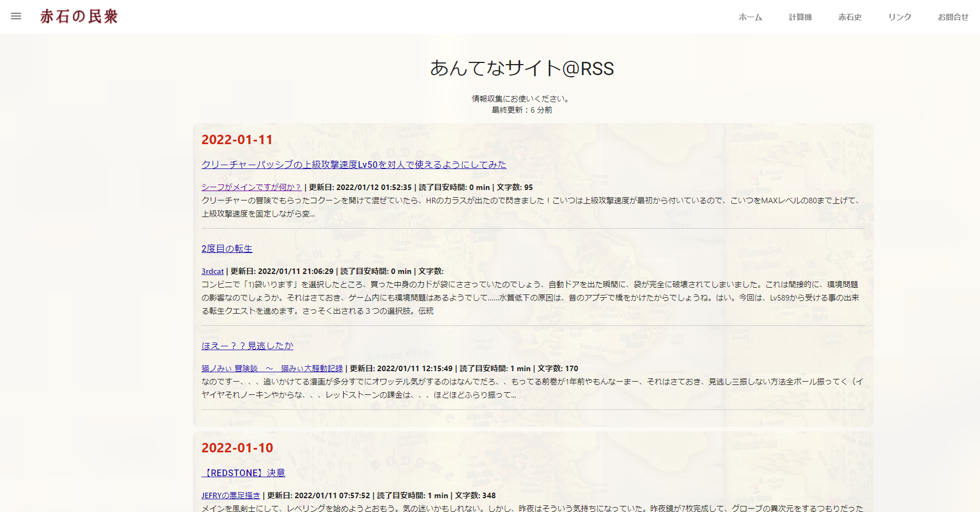Open the article about クリーチャーパッシブ Lv50 attack speed
This screenshot has height=512, width=980.
pos(353,165)
